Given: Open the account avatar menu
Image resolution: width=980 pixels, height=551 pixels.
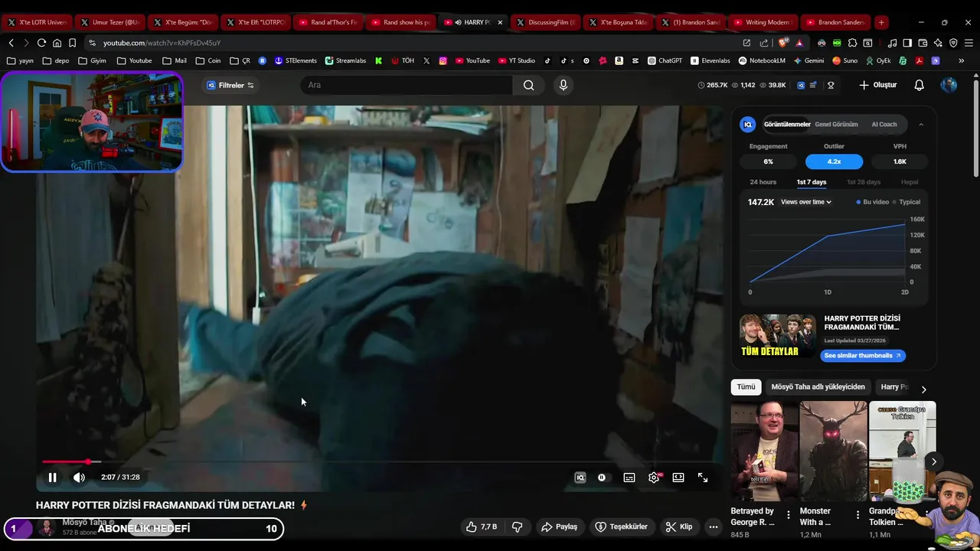Looking at the screenshot, I should coord(949,85).
